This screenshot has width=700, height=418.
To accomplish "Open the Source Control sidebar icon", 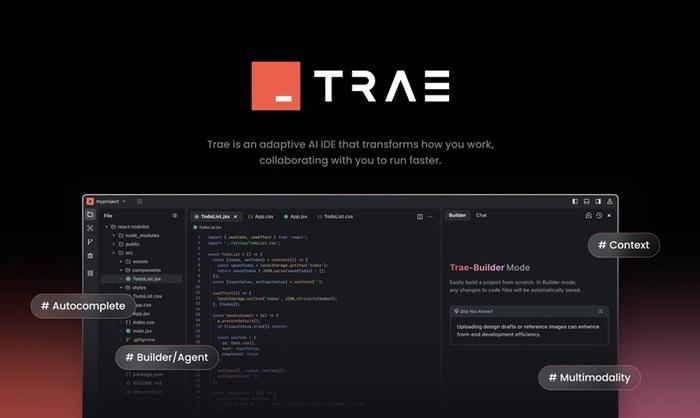I will tap(90, 243).
